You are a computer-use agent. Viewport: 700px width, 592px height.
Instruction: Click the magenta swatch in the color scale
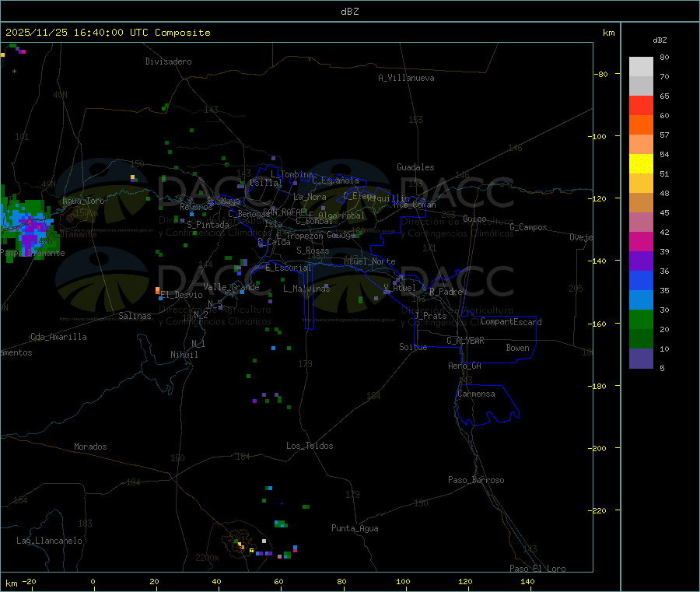[x=641, y=241]
